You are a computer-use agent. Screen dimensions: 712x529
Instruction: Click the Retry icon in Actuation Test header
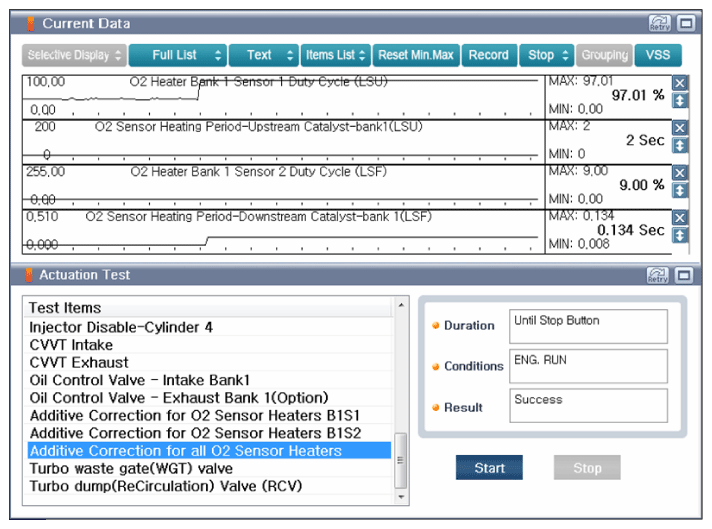click(x=659, y=275)
